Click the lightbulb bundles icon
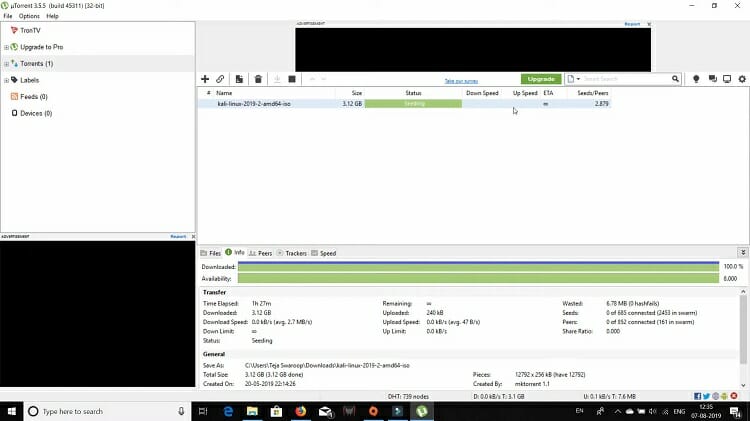The height and width of the screenshot is (421, 750). [696, 79]
